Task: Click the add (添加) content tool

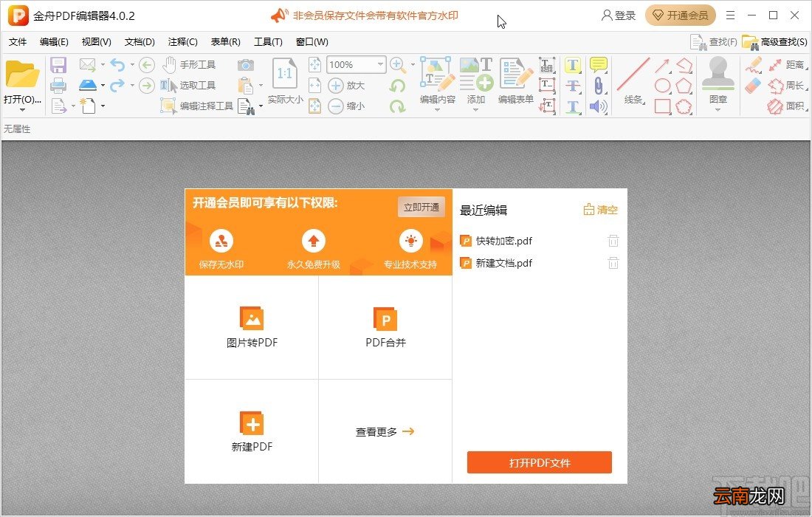Action: [x=476, y=79]
